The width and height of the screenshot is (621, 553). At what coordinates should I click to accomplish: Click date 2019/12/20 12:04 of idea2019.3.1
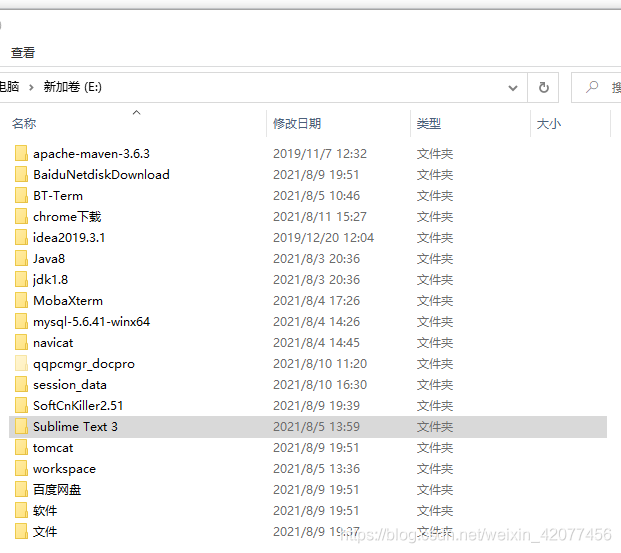[x=323, y=237]
